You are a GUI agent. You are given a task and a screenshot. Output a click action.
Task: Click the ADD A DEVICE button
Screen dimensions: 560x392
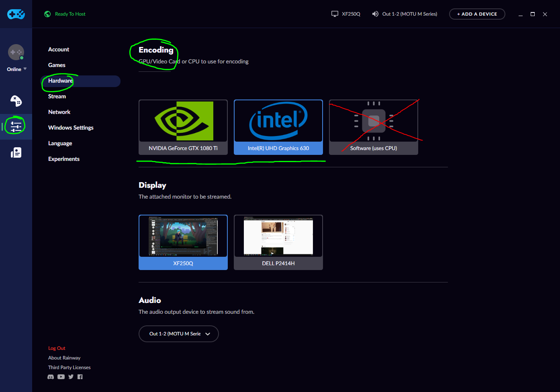pyautogui.click(x=477, y=14)
